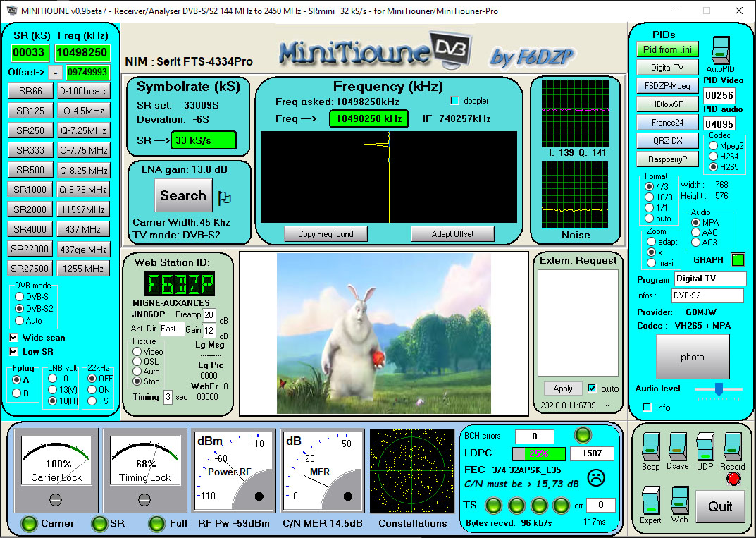The width and height of the screenshot is (756, 538).
Task: Click the F6DZP Web Station ID display
Action: coord(180,283)
